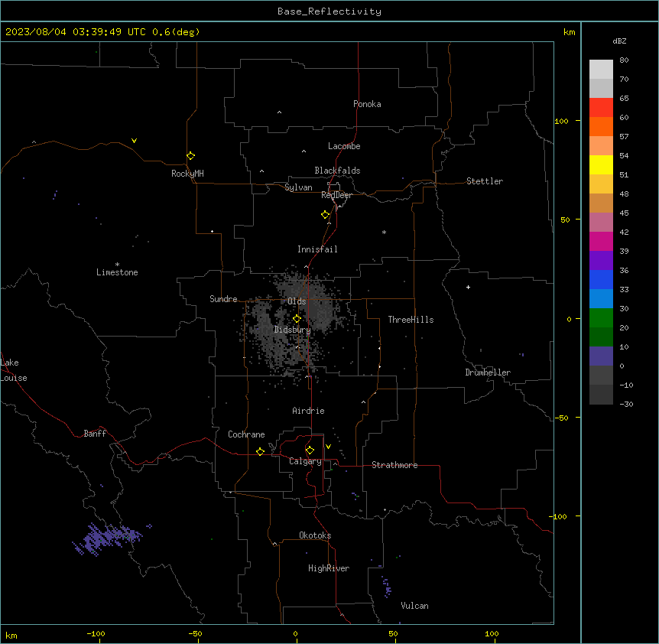This screenshot has height=644, width=659.
Task: Click the Olds label
Action: [297, 301]
